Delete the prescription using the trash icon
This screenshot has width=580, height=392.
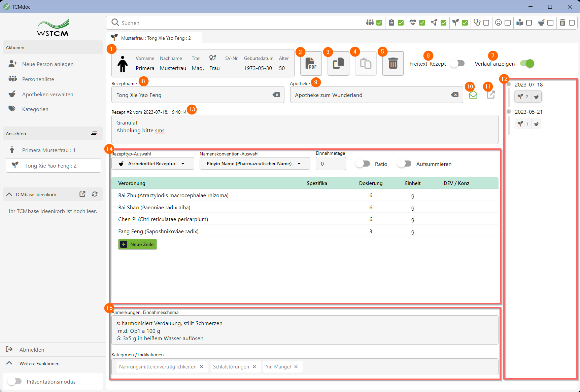click(x=393, y=64)
